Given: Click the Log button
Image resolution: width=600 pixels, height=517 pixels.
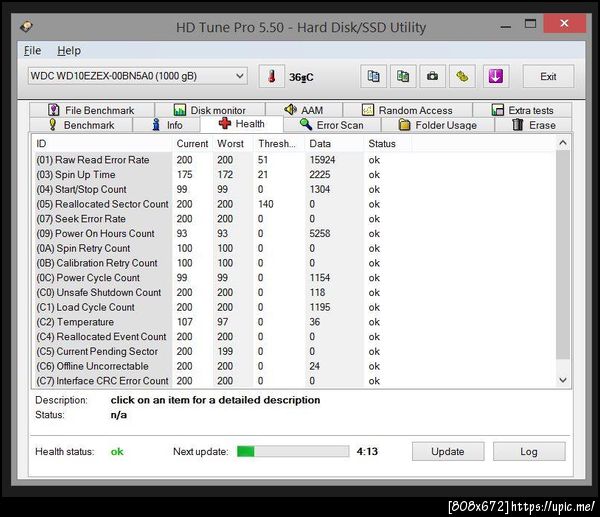Looking at the screenshot, I should [x=529, y=452].
